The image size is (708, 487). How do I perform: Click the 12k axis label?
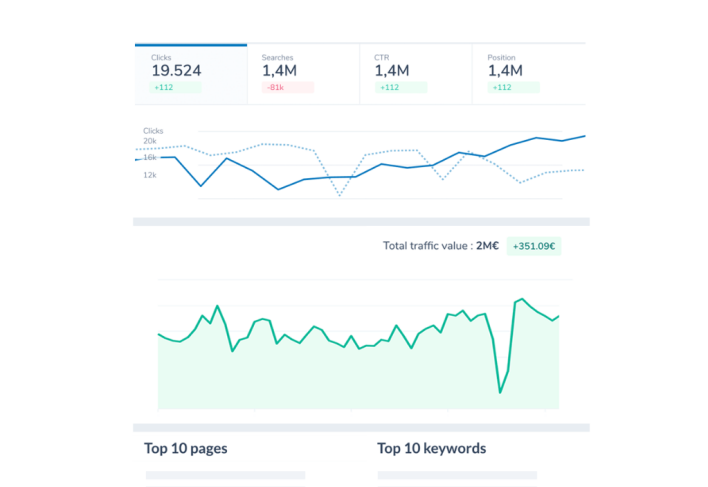[x=150, y=175]
